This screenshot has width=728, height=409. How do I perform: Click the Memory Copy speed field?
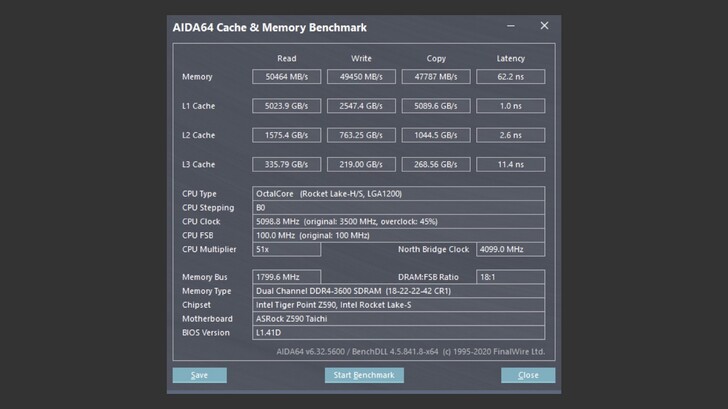click(x=435, y=77)
